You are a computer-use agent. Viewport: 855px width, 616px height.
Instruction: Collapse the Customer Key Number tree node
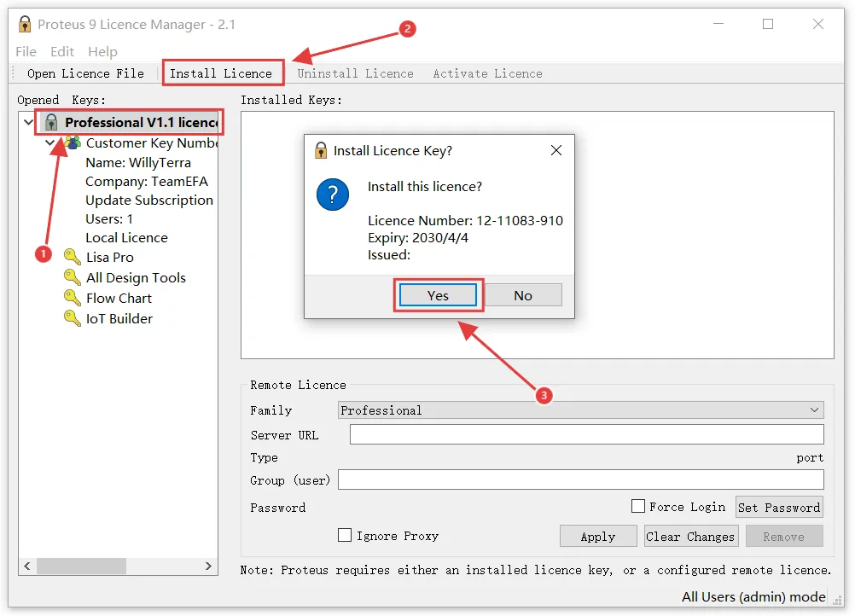click(x=50, y=142)
